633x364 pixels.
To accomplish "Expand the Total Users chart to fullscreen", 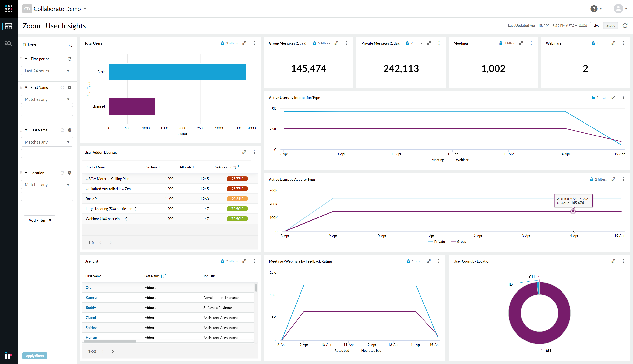I will click(244, 43).
